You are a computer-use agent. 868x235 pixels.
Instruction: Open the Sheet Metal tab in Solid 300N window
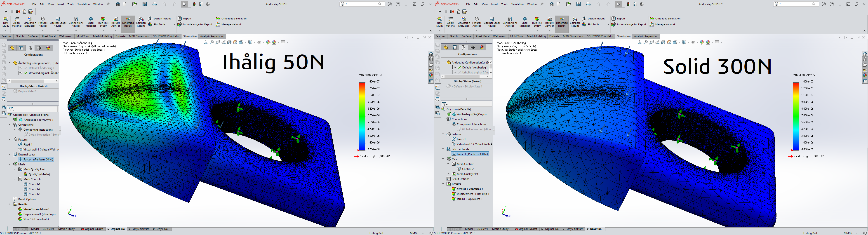coord(482,36)
